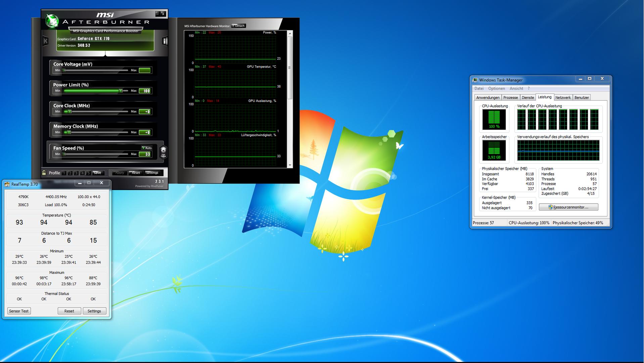The width and height of the screenshot is (644, 363).
Task: Switch to the Netzwerk tab
Action: pyautogui.click(x=563, y=98)
